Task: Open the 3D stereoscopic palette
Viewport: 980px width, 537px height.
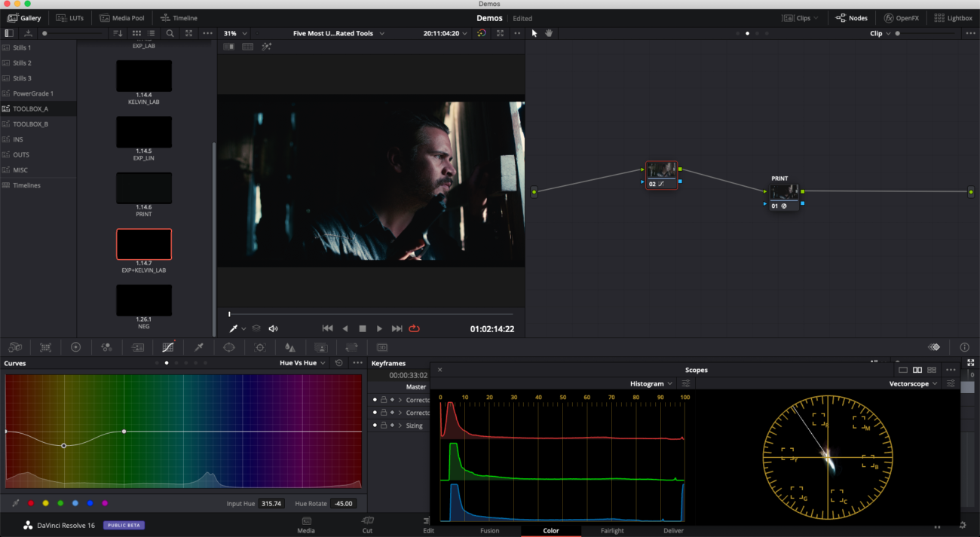Action: click(x=381, y=347)
